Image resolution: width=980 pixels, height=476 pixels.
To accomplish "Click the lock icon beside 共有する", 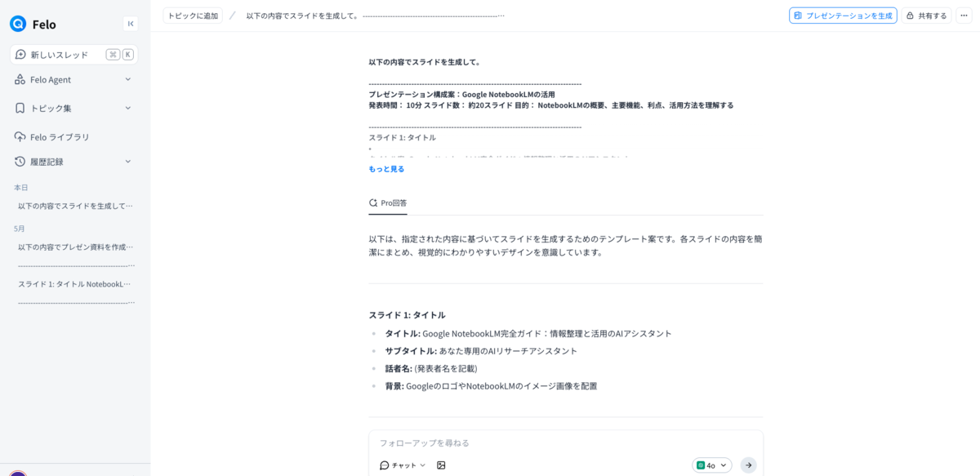I will click(x=910, y=16).
